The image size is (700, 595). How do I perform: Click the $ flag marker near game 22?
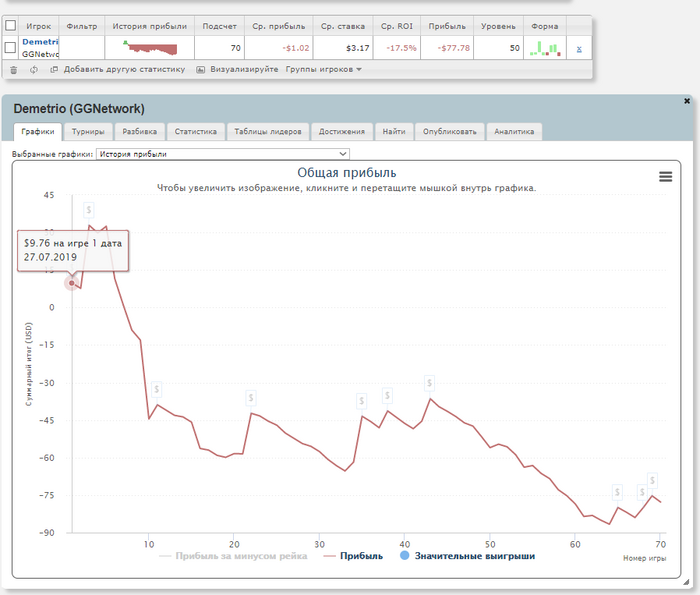click(251, 398)
